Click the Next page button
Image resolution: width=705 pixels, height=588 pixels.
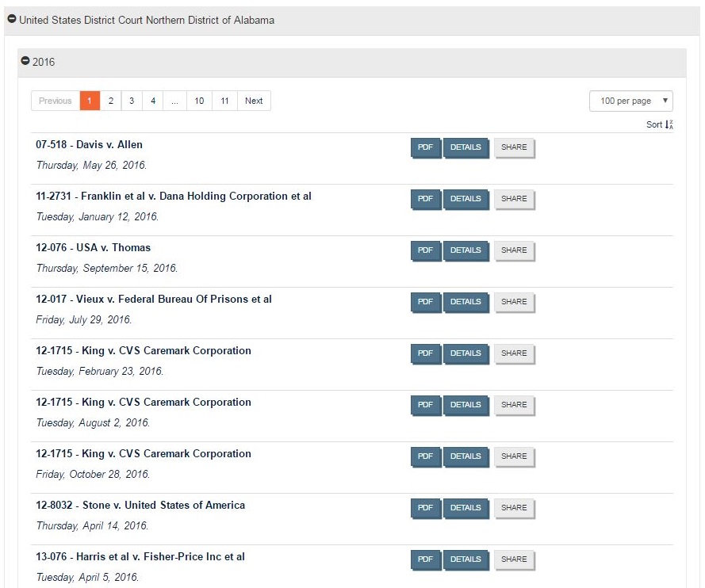tap(254, 101)
